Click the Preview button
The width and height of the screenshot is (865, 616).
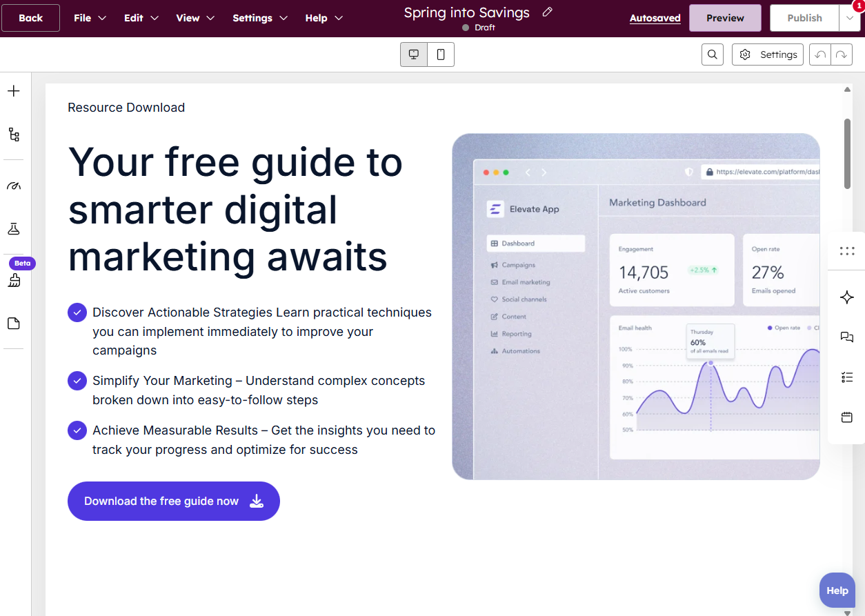tap(725, 18)
